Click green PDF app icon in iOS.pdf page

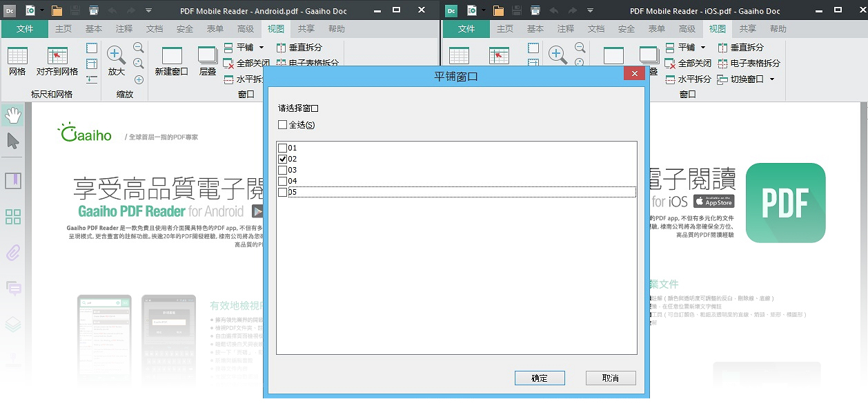click(x=786, y=203)
